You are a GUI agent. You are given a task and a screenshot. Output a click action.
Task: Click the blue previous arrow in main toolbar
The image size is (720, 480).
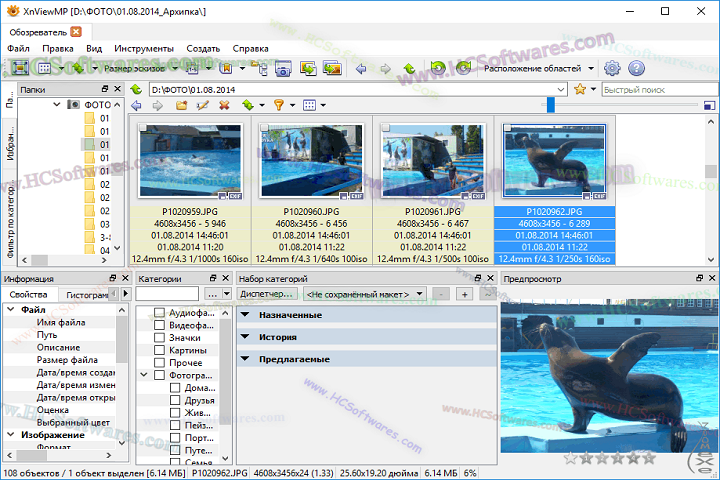click(361, 69)
